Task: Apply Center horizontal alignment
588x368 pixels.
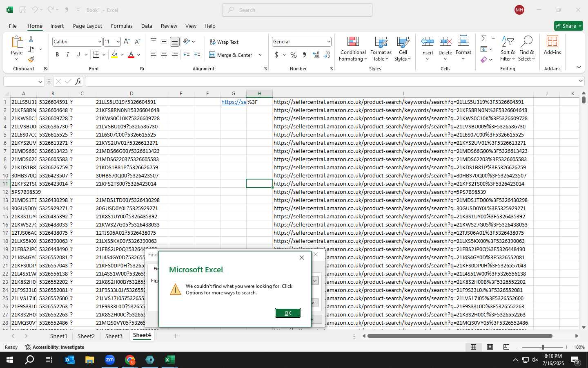Action: click(164, 55)
